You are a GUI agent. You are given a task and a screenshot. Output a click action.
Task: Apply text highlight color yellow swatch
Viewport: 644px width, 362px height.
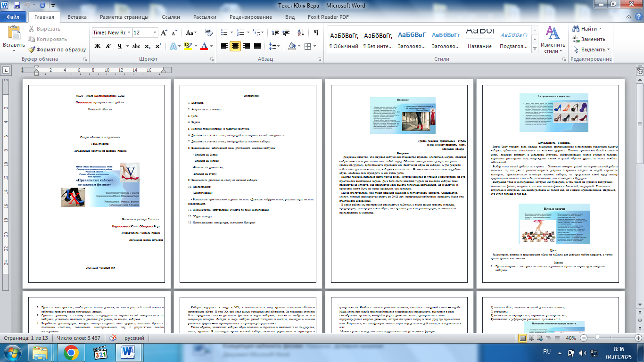(188, 46)
